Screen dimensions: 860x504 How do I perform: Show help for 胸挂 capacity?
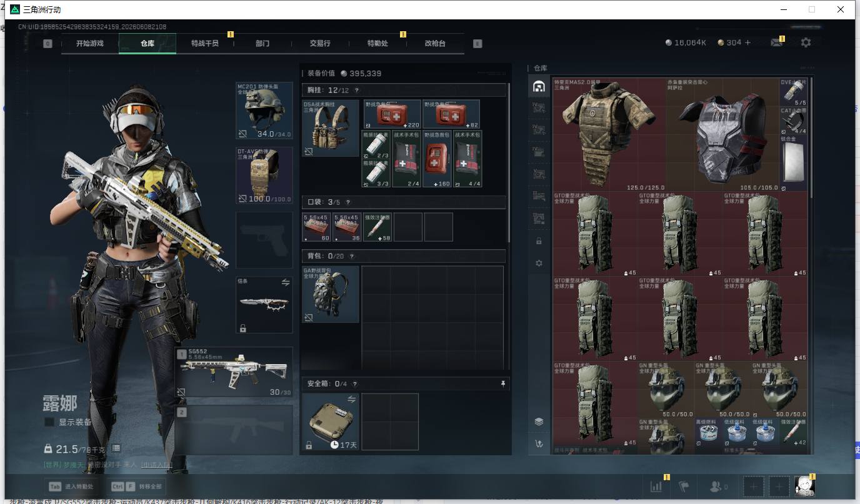tap(357, 91)
